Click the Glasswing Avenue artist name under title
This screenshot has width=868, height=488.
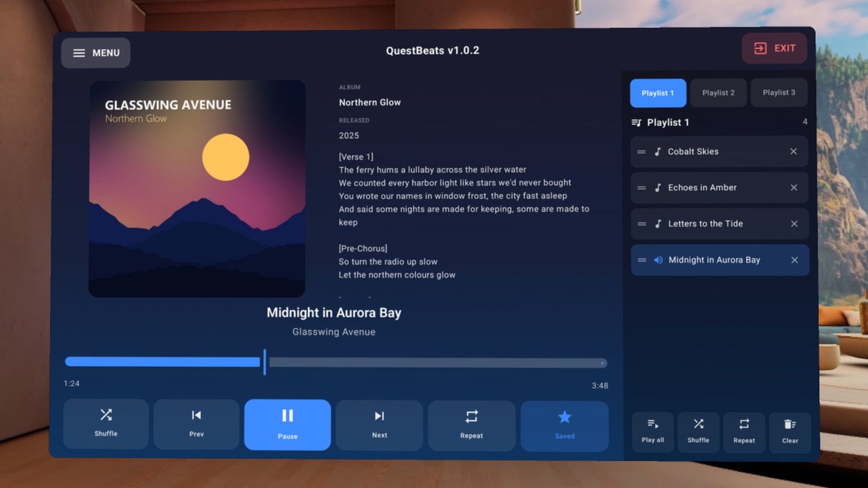pyautogui.click(x=334, y=332)
